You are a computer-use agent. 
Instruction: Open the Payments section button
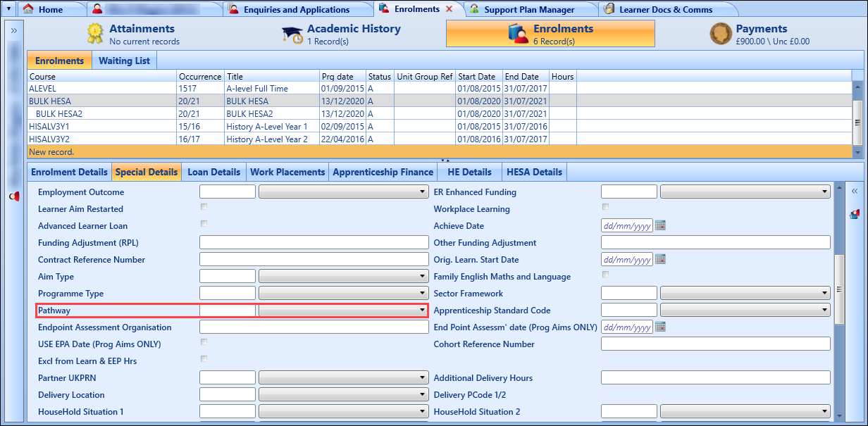pyautogui.click(x=761, y=34)
